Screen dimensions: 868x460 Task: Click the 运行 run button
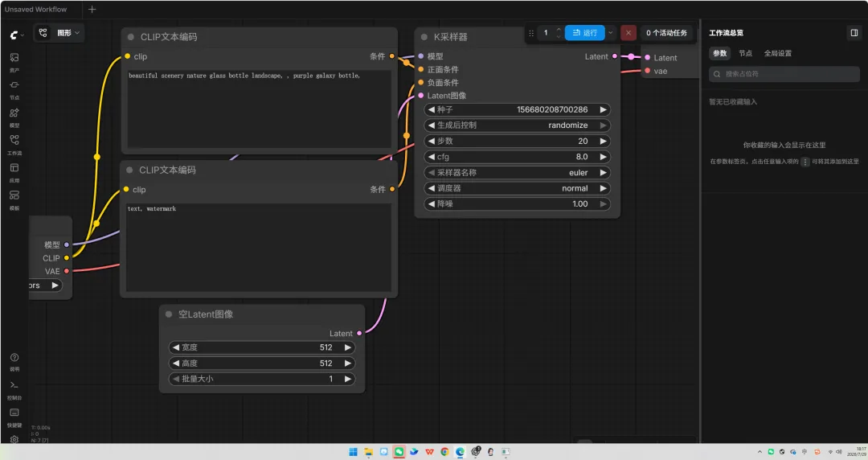pos(584,33)
